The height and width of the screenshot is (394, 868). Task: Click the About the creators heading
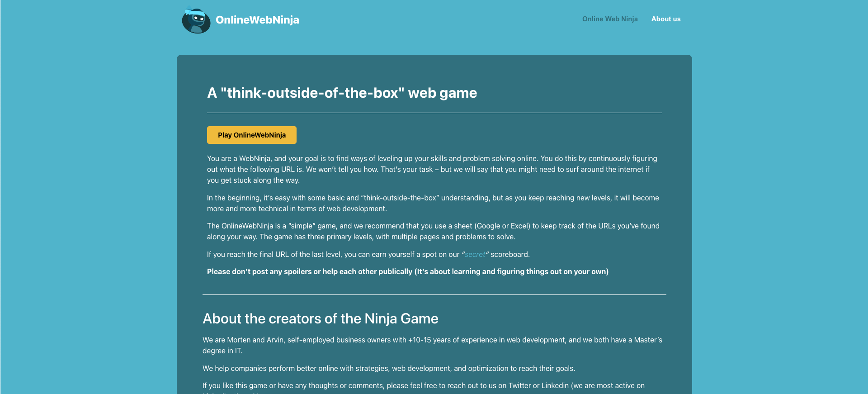[x=320, y=318]
